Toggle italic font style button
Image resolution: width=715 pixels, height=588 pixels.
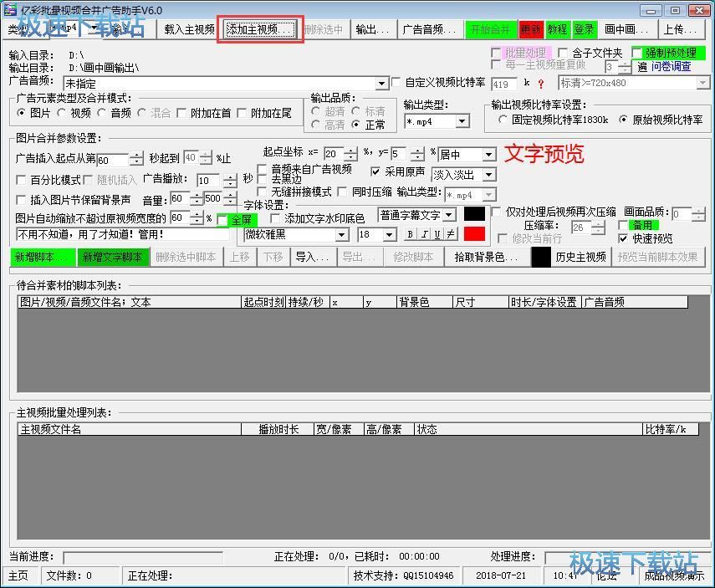(424, 234)
